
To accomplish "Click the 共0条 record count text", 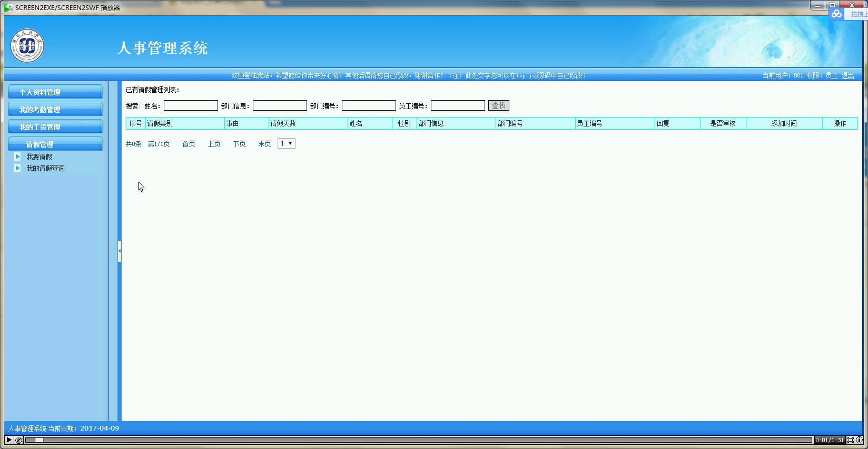I will click(x=134, y=144).
